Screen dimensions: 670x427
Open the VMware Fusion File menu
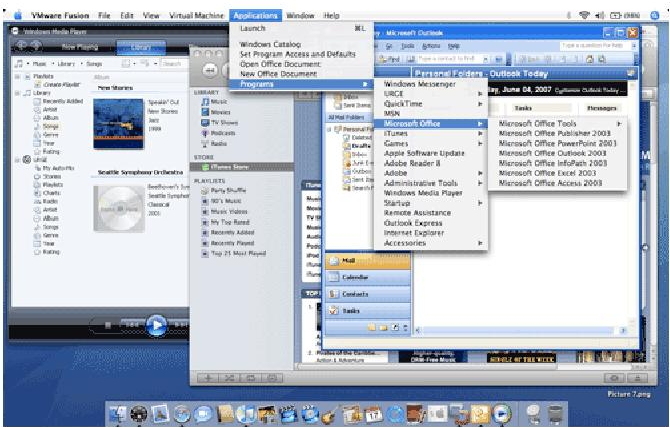(x=104, y=15)
